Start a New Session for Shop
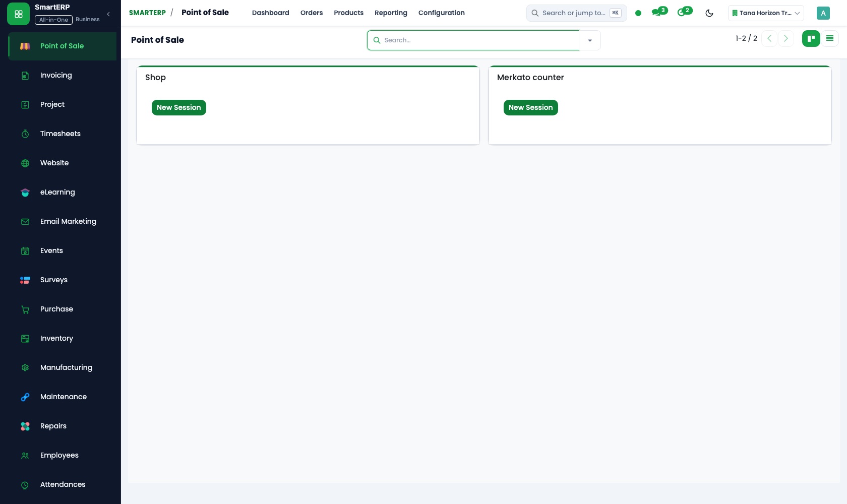The width and height of the screenshot is (847, 504). tap(179, 107)
